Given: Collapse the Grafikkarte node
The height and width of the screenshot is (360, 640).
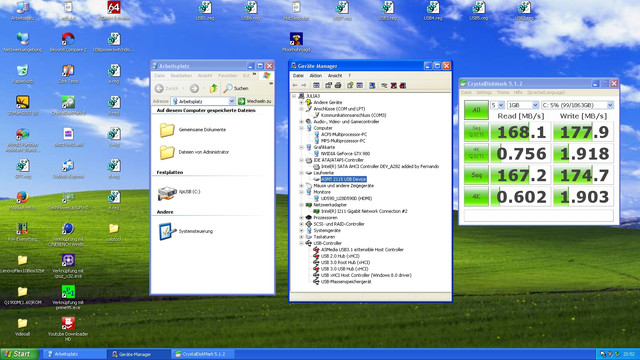Looking at the screenshot, I should tap(302, 147).
